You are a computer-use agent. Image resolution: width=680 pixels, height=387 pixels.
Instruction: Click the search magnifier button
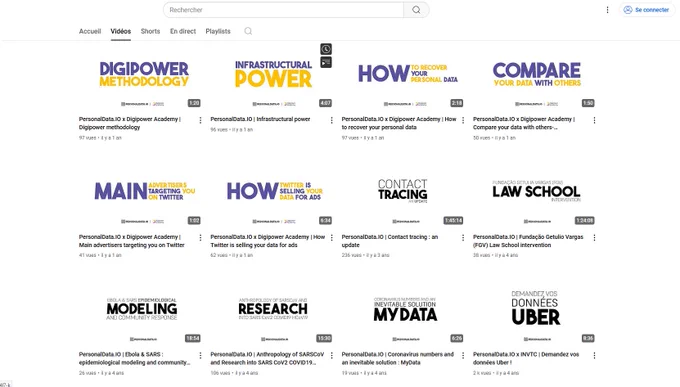(x=416, y=10)
